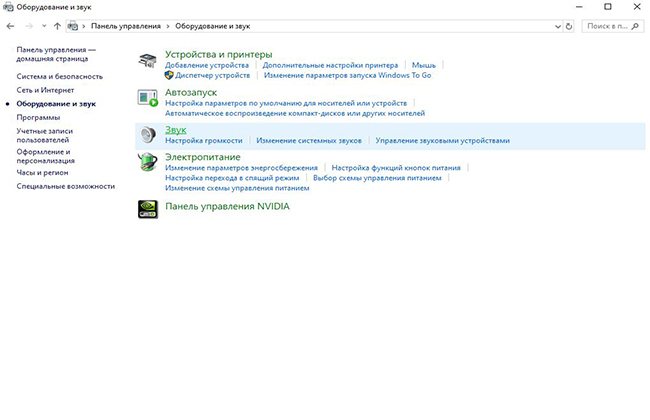The image size is (650, 420).
Task: Click Настройка функций кнопок питания
Action: pos(396,168)
